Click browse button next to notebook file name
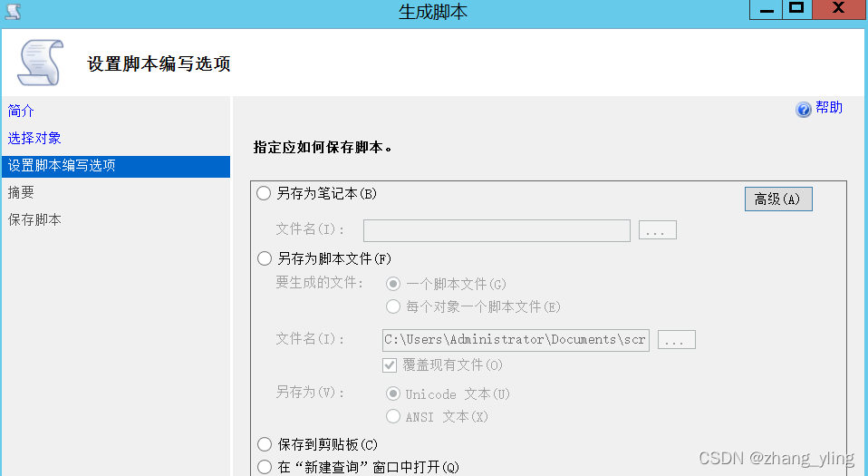Screen dimensions: 868x476 tap(658, 230)
